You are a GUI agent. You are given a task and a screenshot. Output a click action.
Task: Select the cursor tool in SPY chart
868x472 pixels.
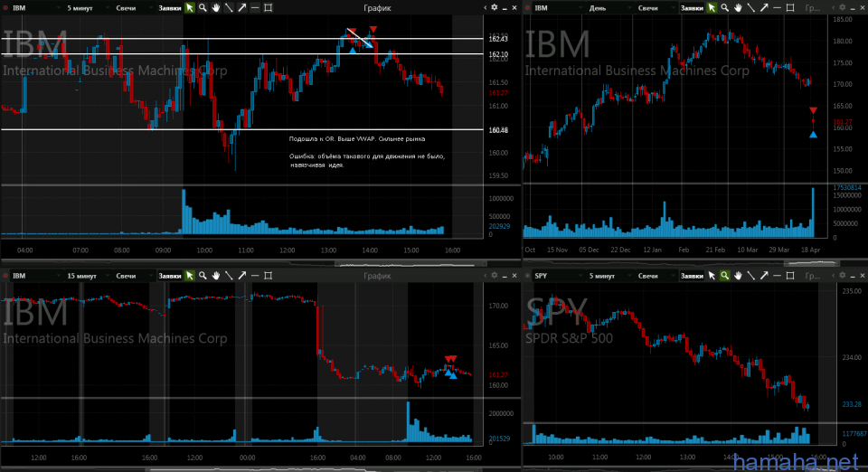pos(712,276)
